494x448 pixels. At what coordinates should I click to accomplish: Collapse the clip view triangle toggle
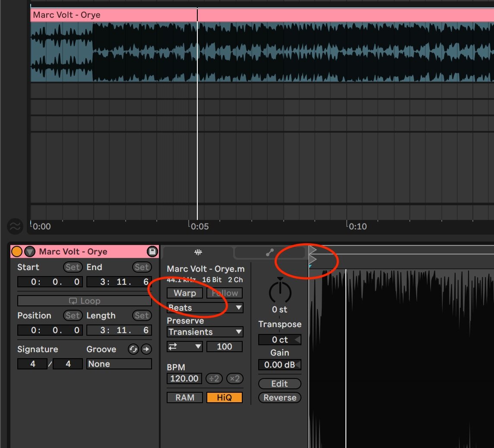coord(30,251)
